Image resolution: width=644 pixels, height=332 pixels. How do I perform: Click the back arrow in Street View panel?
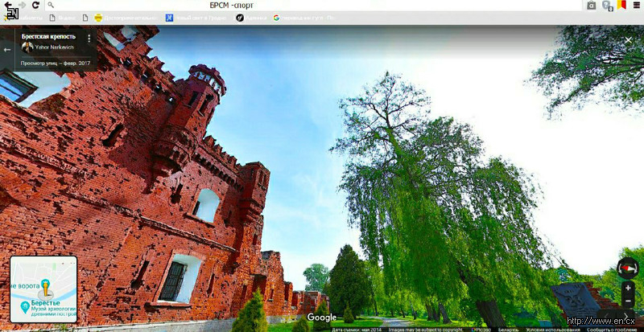tap(7, 50)
